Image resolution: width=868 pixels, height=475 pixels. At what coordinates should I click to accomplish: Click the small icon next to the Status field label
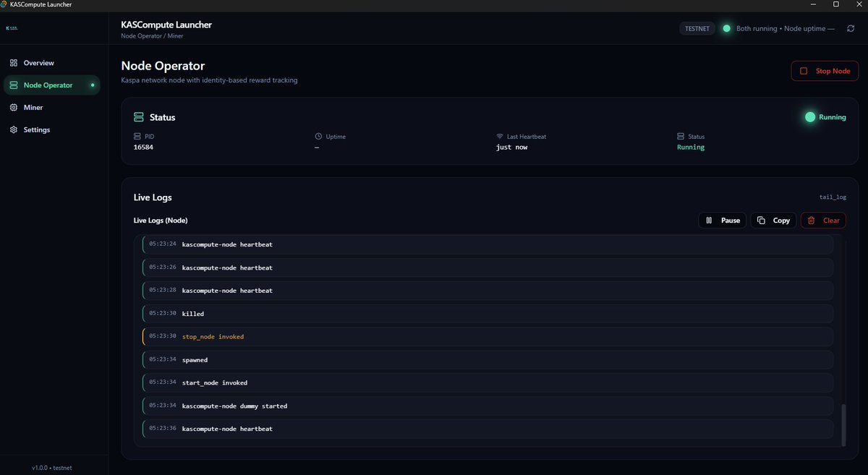(x=680, y=136)
